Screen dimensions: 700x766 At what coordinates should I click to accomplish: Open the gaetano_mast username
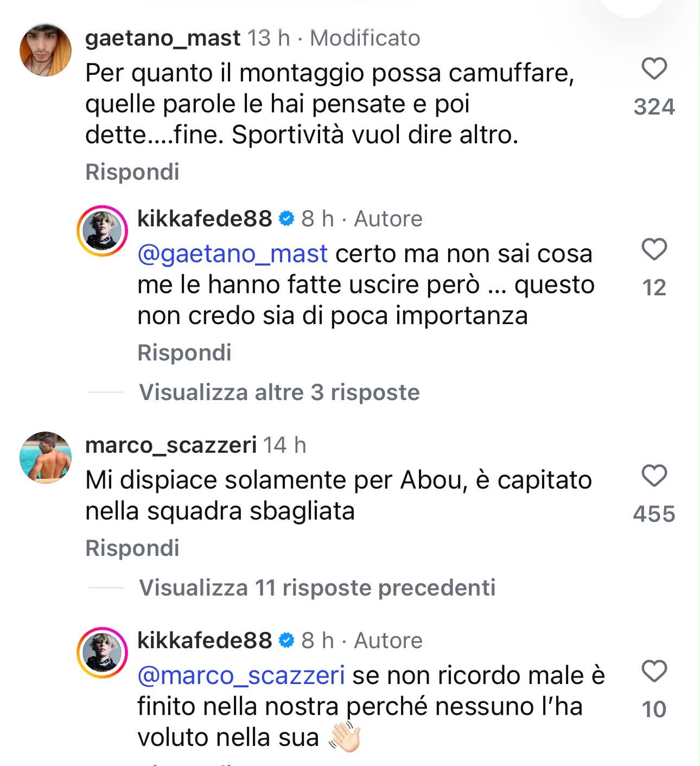click(x=163, y=38)
